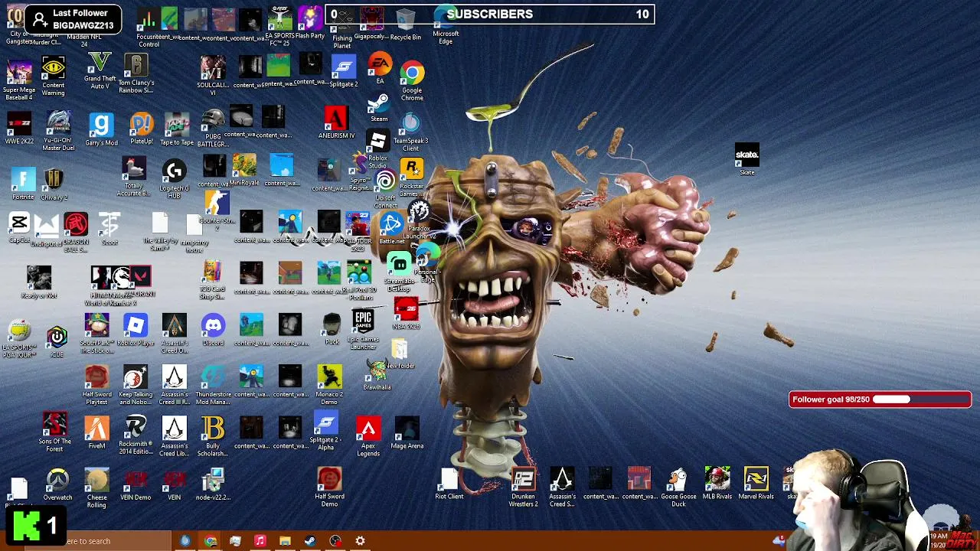
Task: Open the Mage Arena icon
Action: pos(407,433)
